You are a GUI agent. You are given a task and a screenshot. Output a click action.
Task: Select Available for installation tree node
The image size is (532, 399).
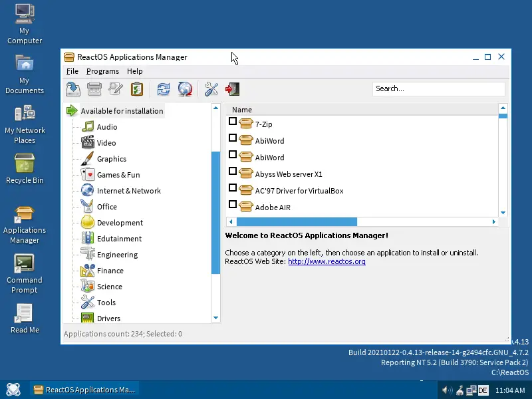[122, 111]
